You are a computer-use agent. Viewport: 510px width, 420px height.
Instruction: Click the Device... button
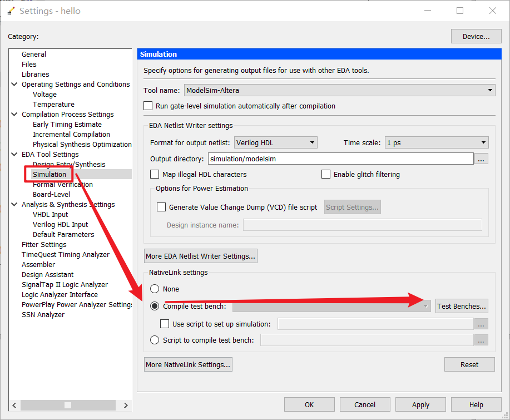[x=476, y=36]
